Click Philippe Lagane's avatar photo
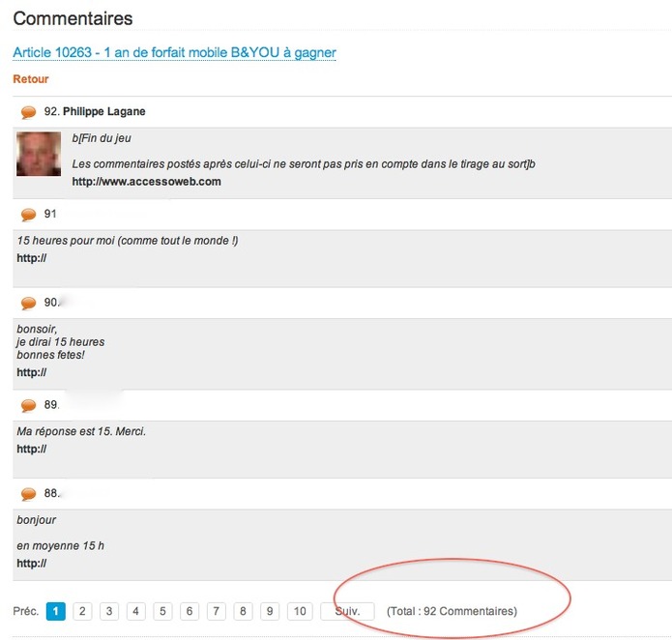The height and width of the screenshot is (640, 672). [x=39, y=154]
